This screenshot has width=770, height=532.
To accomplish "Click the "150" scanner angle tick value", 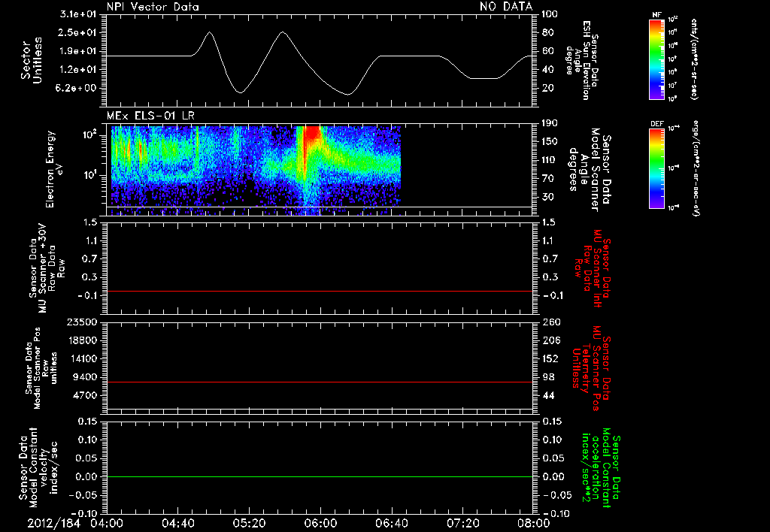I will coord(550,142).
